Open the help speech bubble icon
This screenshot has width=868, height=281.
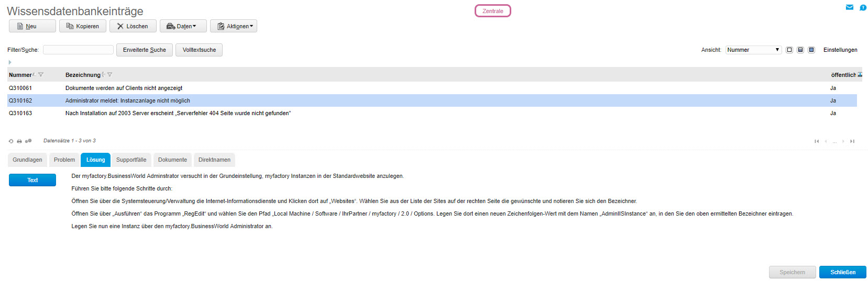pos(863,7)
